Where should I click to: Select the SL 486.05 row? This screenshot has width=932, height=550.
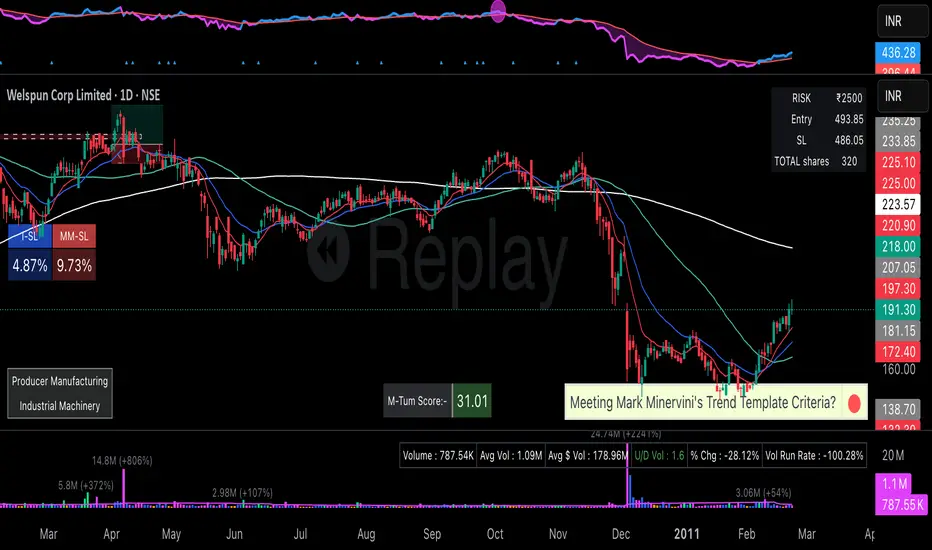(x=819, y=140)
